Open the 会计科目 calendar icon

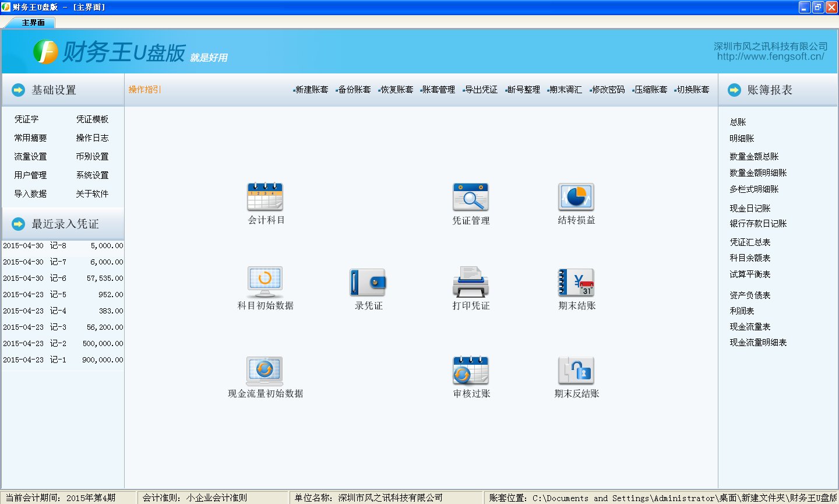(265, 197)
